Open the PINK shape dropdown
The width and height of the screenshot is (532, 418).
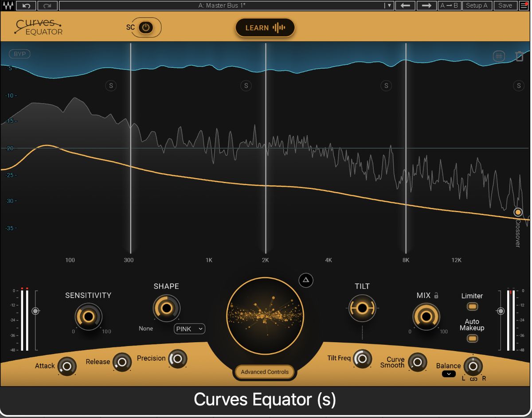tap(189, 329)
